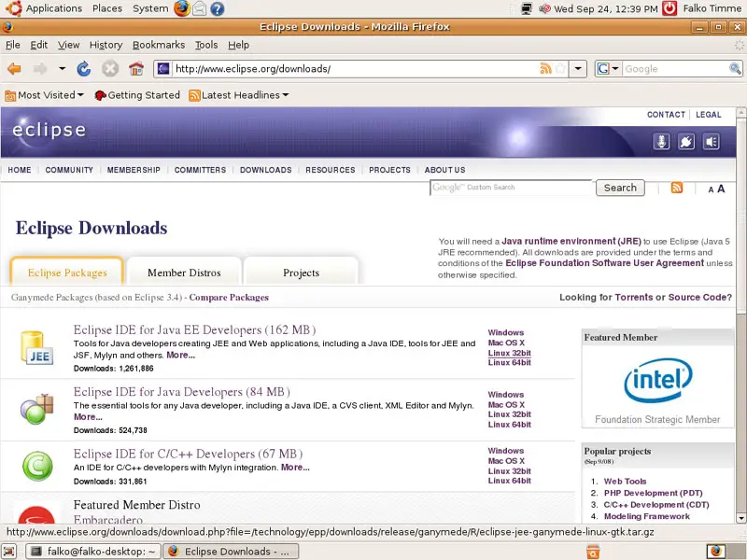This screenshot has height=560, width=747.
Task: Launch Firefox from the top panel icon
Action: 181,8
